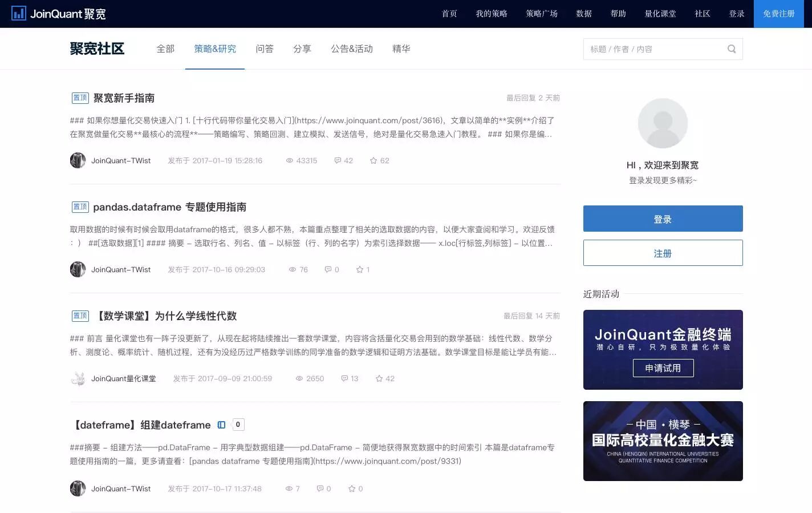The width and height of the screenshot is (812, 513).
Task: Open 社区 in top navigation
Action: [x=703, y=14]
